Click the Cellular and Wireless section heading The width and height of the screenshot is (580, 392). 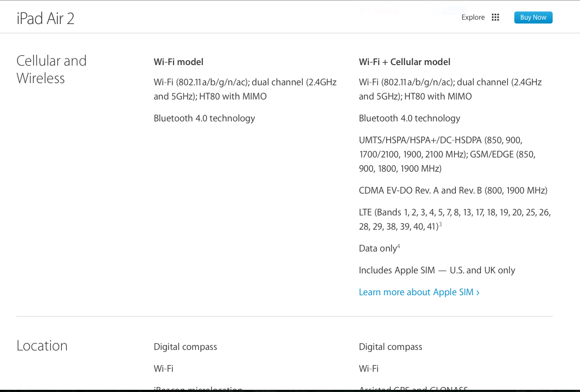coord(51,69)
